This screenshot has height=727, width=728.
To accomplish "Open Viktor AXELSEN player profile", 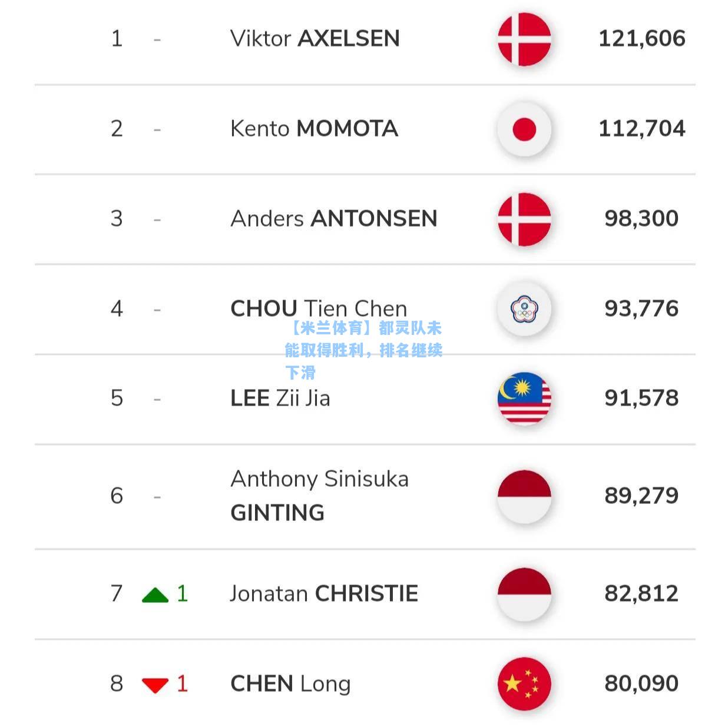I will point(315,39).
